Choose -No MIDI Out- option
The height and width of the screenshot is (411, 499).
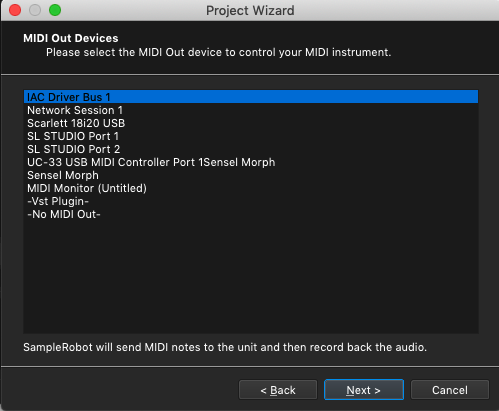pyautogui.click(x=251, y=214)
